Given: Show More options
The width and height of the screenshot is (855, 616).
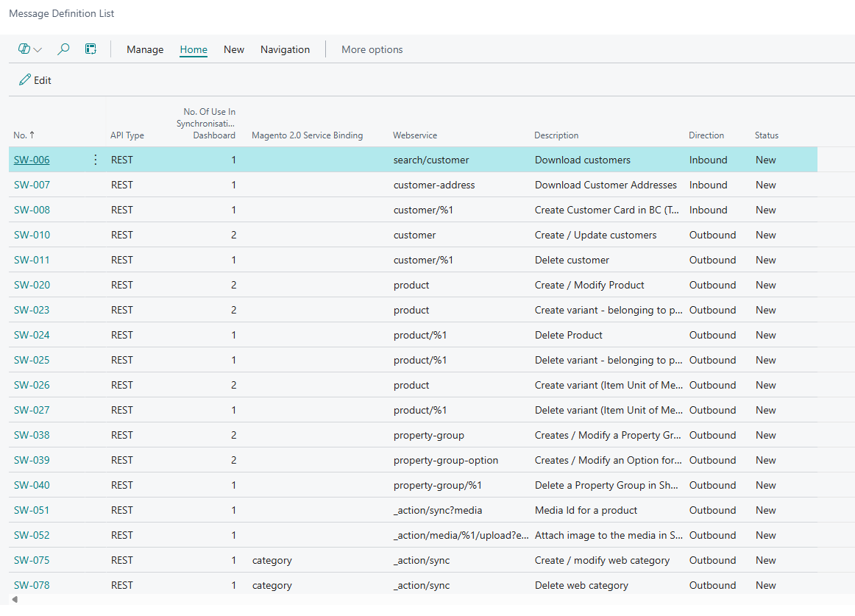Looking at the screenshot, I should (372, 49).
